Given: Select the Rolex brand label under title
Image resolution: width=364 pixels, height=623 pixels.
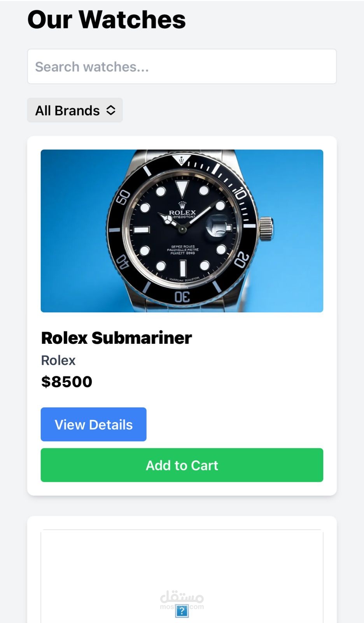Looking at the screenshot, I should (x=58, y=360).
